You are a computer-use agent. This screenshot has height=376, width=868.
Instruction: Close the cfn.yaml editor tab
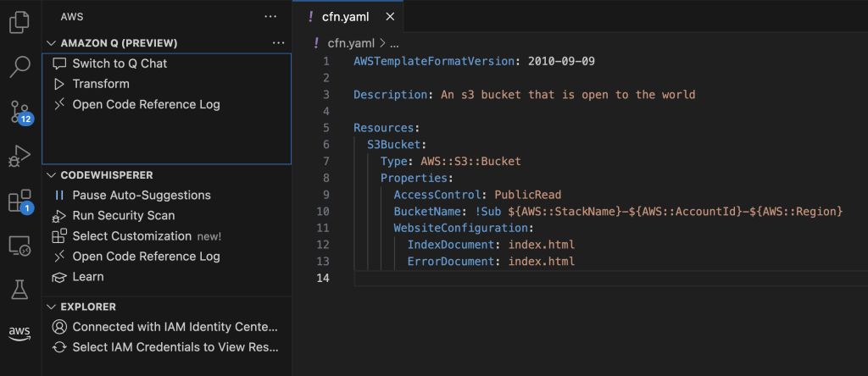pyautogui.click(x=390, y=17)
